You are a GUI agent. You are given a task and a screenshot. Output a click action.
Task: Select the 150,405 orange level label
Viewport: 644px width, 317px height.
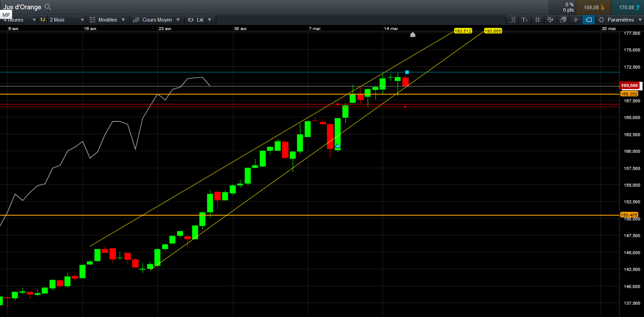tap(629, 215)
